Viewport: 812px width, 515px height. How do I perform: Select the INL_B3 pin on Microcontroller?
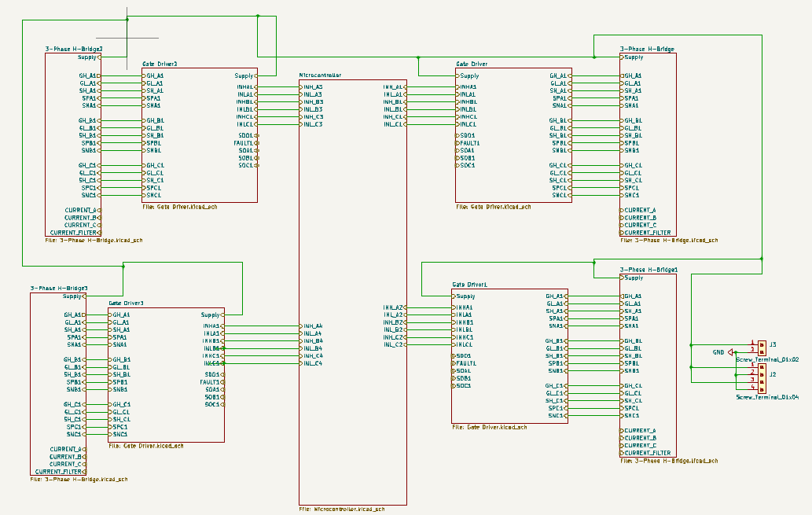pos(310,109)
